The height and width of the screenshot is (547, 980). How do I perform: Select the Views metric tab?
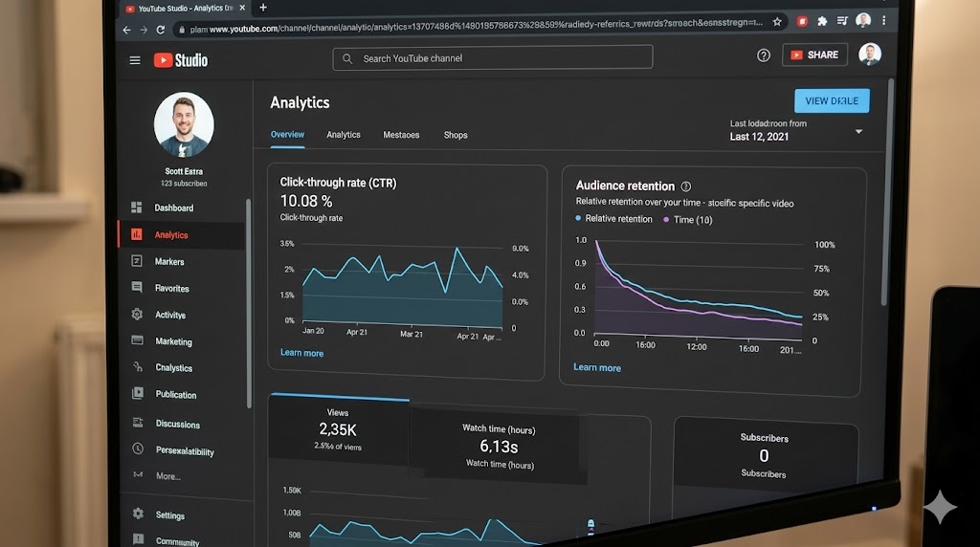pos(338,429)
